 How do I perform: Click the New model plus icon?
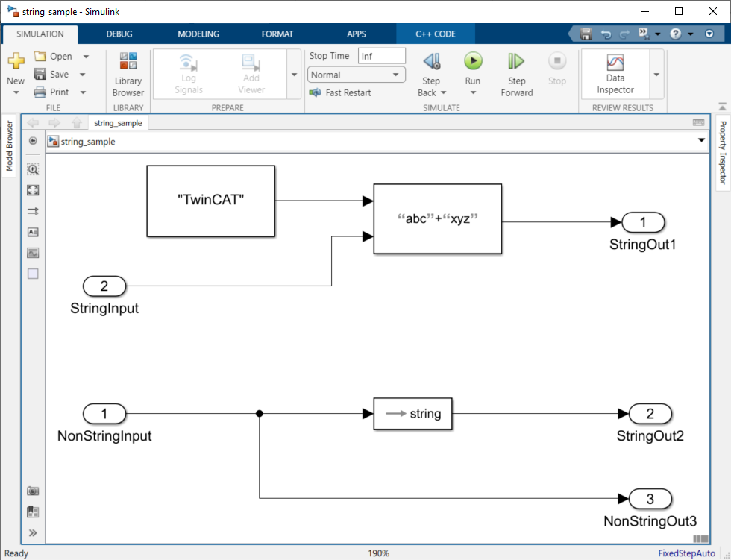tap(16, 60)
